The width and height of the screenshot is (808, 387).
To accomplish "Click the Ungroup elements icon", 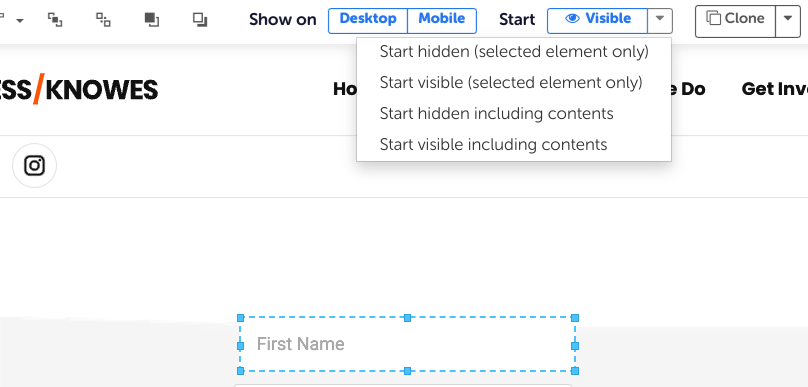I will coord(103,20).
